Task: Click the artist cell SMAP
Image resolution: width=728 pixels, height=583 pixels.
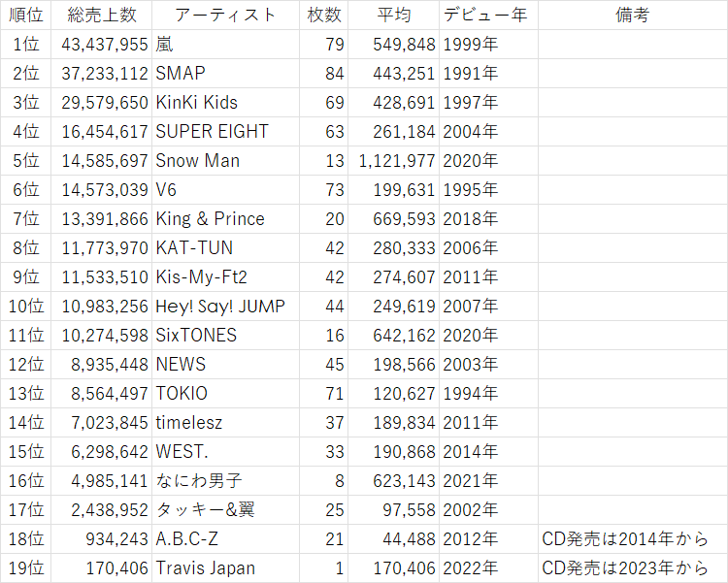Action: 225,74
